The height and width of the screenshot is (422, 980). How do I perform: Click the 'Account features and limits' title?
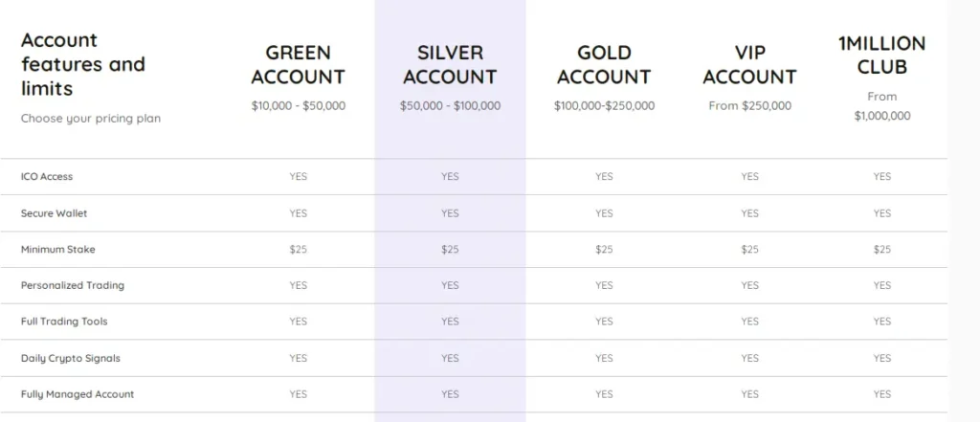coord(83,64)
